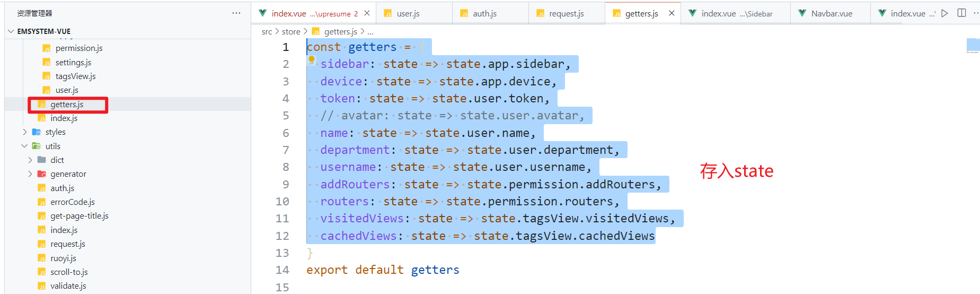Viewport: 980px width, 294px height.
Task: Open the Navbar.vue tab
Action: (x=831, y=14)
